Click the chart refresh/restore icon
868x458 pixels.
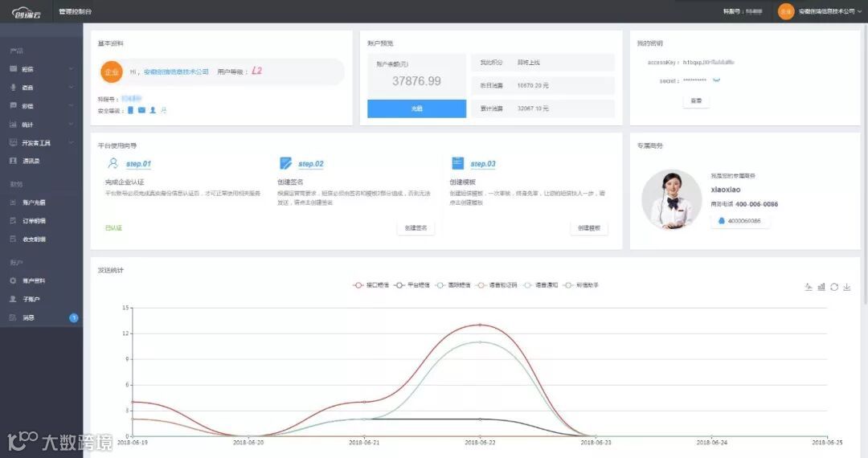[x=833, y=287]
